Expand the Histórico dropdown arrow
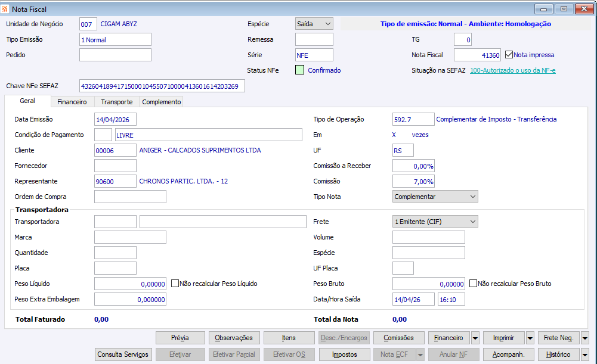The width and height of the screenshot is (597, 364). (585, 354)
